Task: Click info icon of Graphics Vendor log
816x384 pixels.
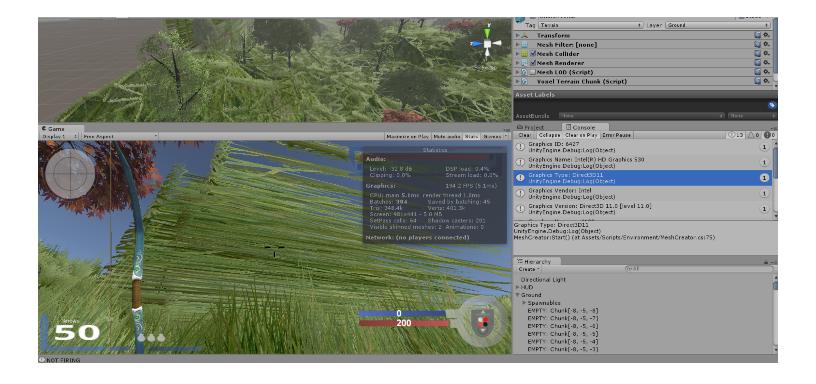Action: pos(520,194)
